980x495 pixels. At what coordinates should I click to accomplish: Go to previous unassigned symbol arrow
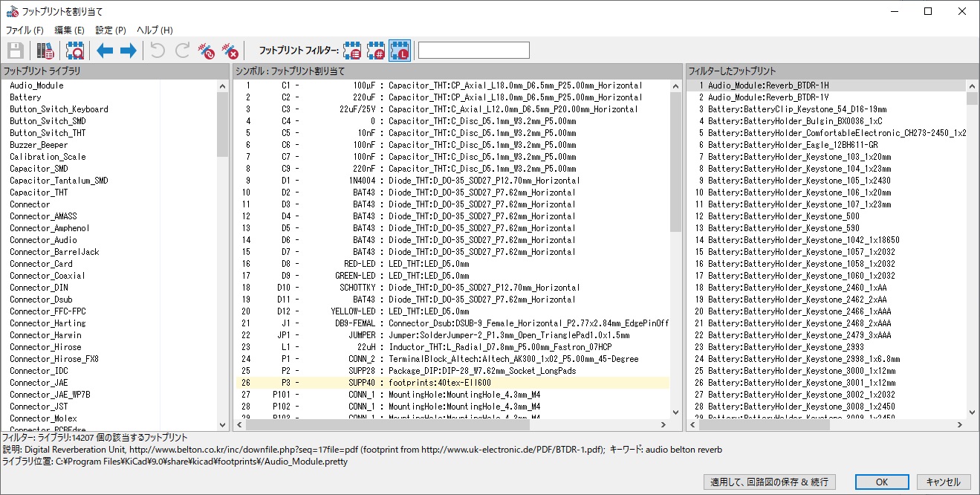point(105,51)
